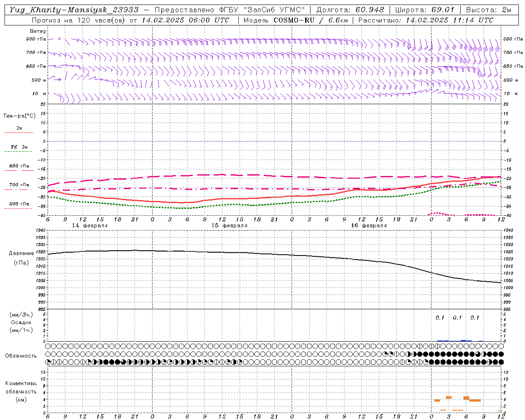525x420 pixels.
Task: Click the Давление panel label
Action: coord(21,253)
